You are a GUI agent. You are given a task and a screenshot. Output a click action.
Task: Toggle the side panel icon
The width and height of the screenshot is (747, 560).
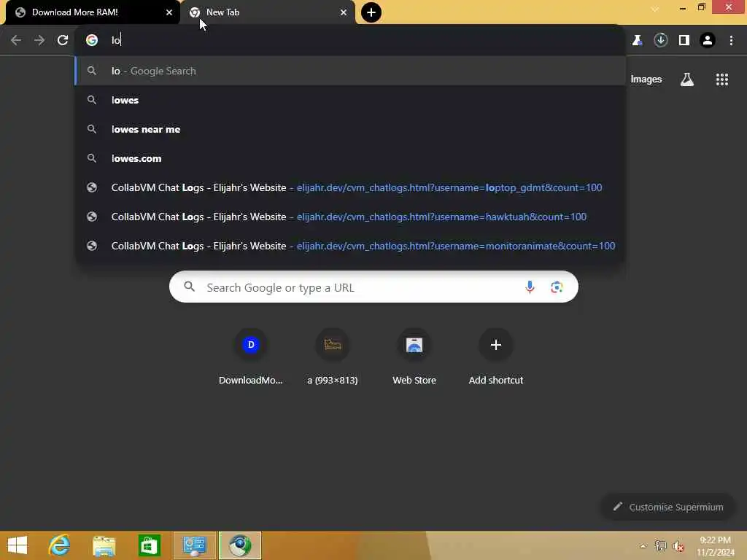click(x=684, y=40)
